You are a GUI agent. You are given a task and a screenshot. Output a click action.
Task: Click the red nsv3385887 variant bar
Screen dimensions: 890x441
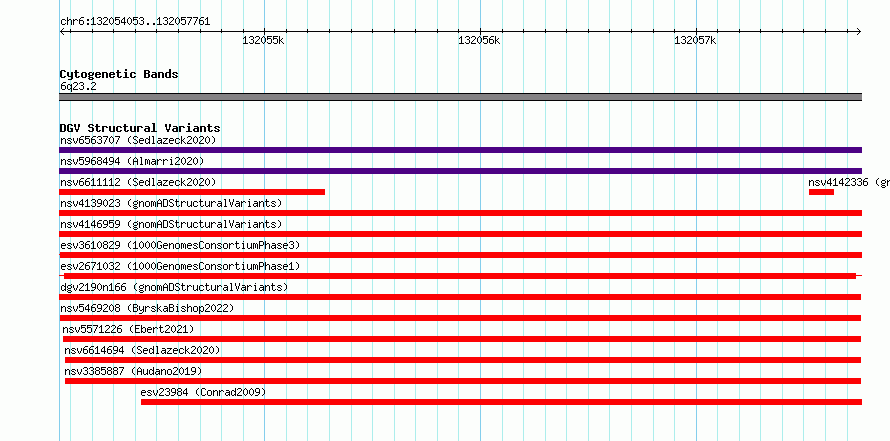[463, 381]
